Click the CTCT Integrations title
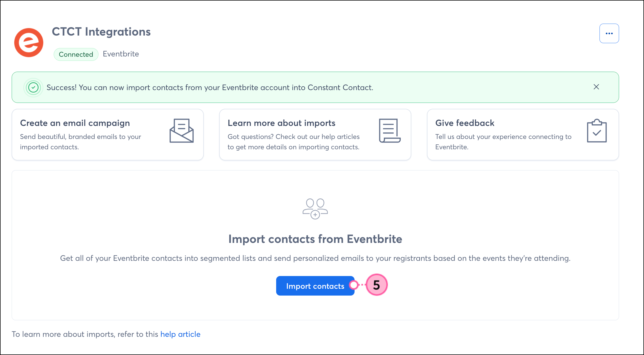This screenshot has width=644, height=355. pos(101,32)
